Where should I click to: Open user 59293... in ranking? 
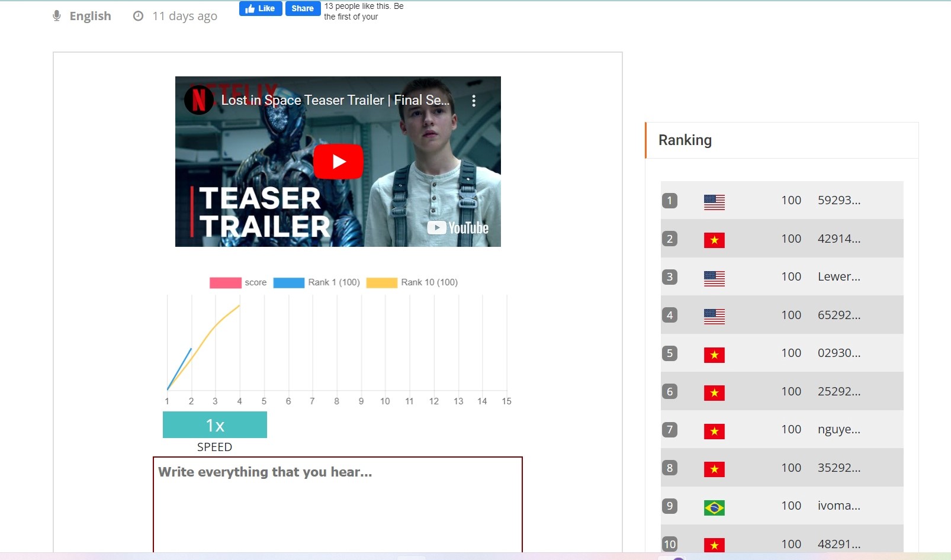coord(839,200)
